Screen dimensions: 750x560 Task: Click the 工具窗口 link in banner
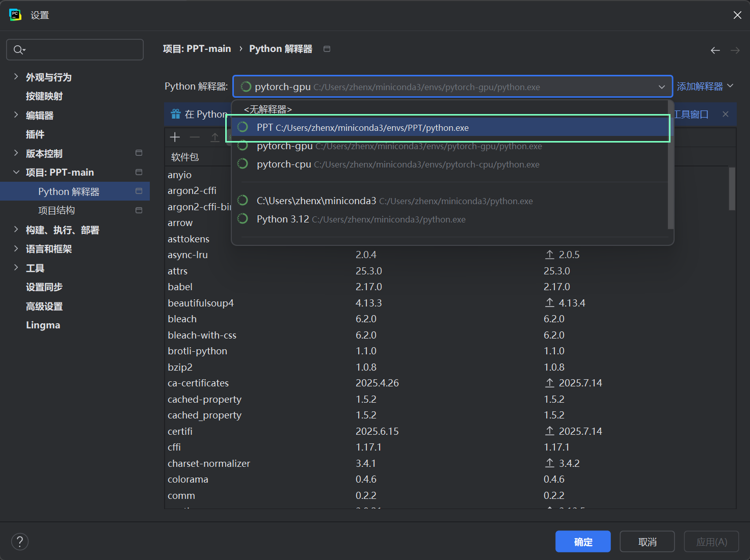[691, 114]
